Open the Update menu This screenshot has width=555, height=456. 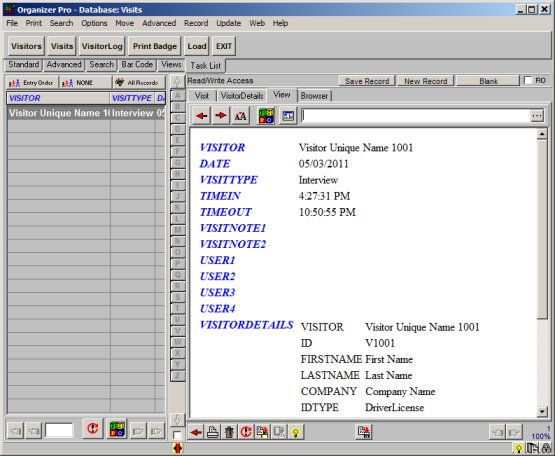(x=229, y=23)
